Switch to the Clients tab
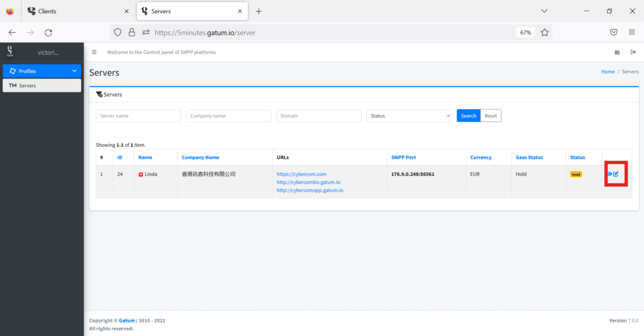 (77, 11)
